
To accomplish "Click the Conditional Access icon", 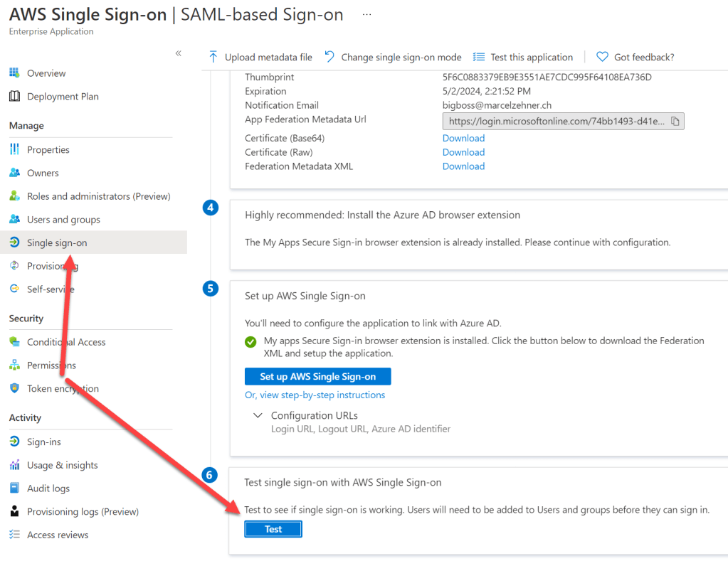I will click(x=14, y=342).
